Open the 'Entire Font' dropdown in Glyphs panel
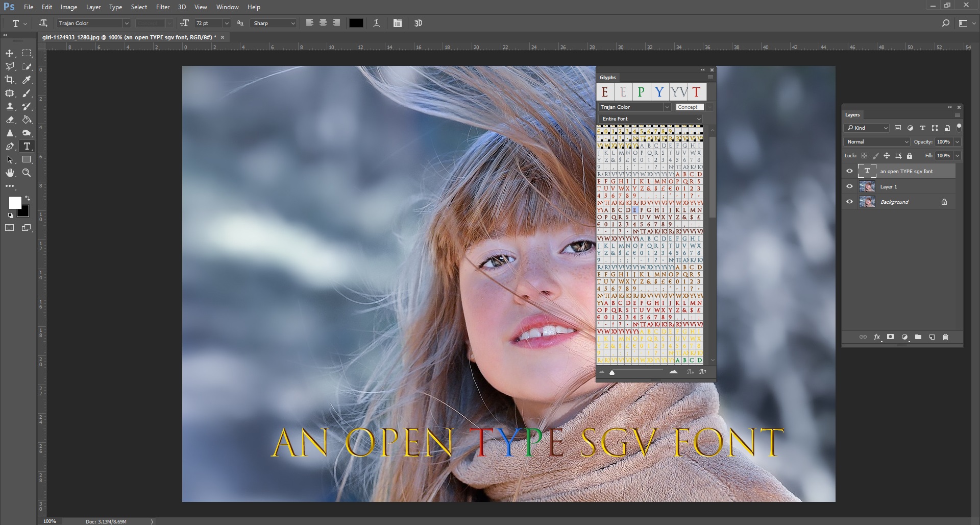This screenshot has height=525, width=980. [651, 118]
